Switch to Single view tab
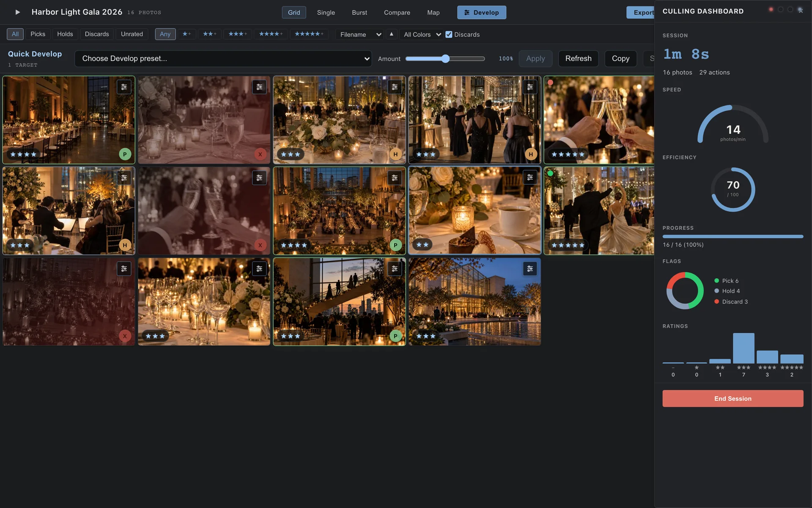This screenshot has height=508, width=812. 326,12
